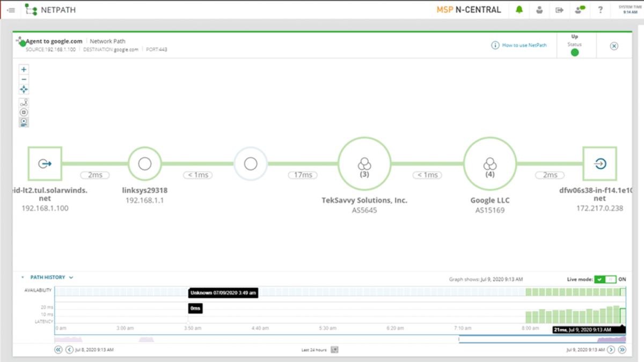
Task: Zoom in on the network path map
Action: tap(24, 69)
